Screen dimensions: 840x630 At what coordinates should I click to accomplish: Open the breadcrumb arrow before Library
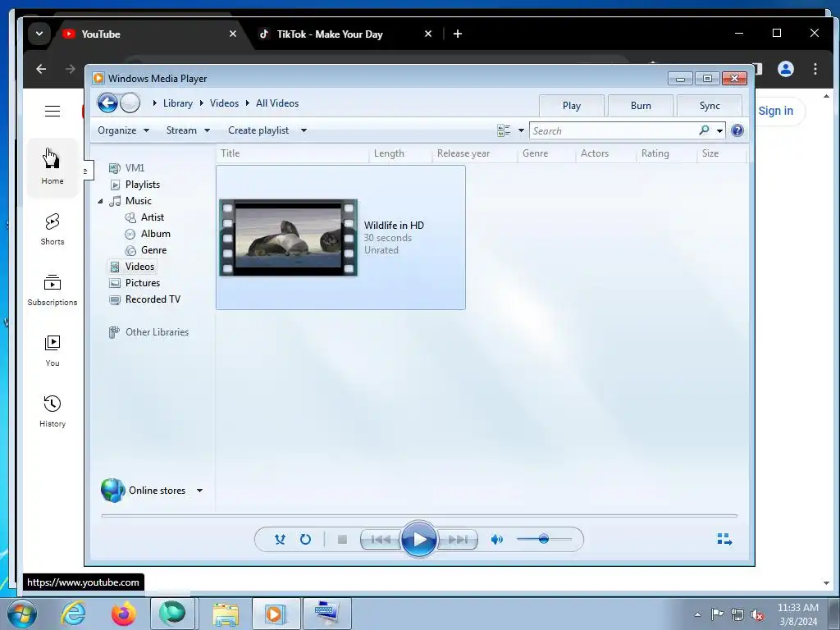pyautogui.click(x=154, y=103)
